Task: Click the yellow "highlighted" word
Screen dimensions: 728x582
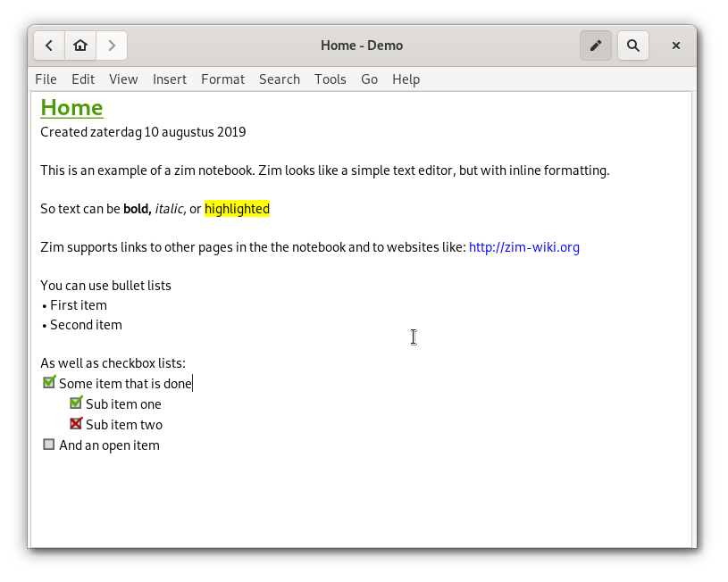Action: pyautogui.click(x=237, y=209)
